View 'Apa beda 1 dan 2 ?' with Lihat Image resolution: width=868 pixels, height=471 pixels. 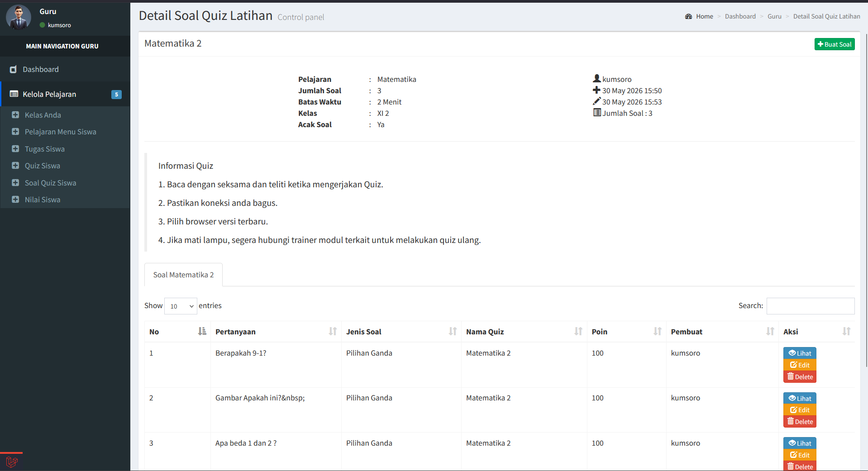click(x=800, y=443)
